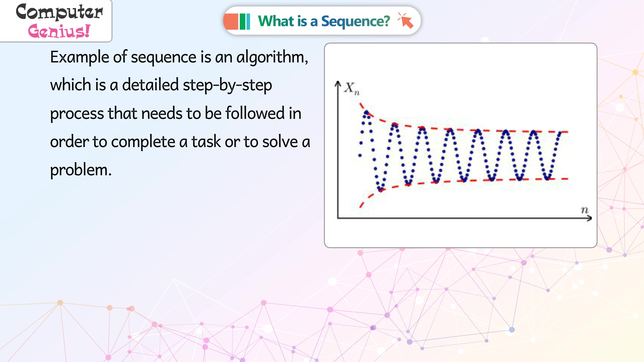This screenshot has height=362, width=644.
Task: Click the text 'Example of sequence is an algorithm,'
Action: pos(179,57)
